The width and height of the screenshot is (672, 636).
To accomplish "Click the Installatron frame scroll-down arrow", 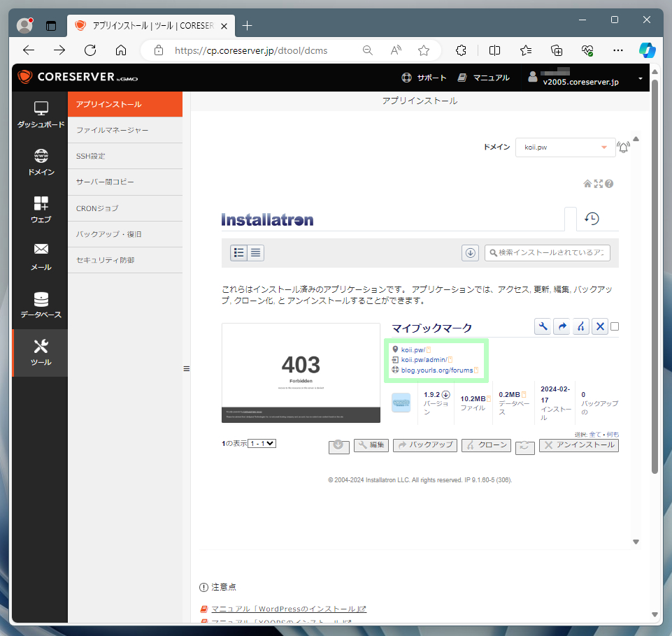I will click(x=636, y=542).
